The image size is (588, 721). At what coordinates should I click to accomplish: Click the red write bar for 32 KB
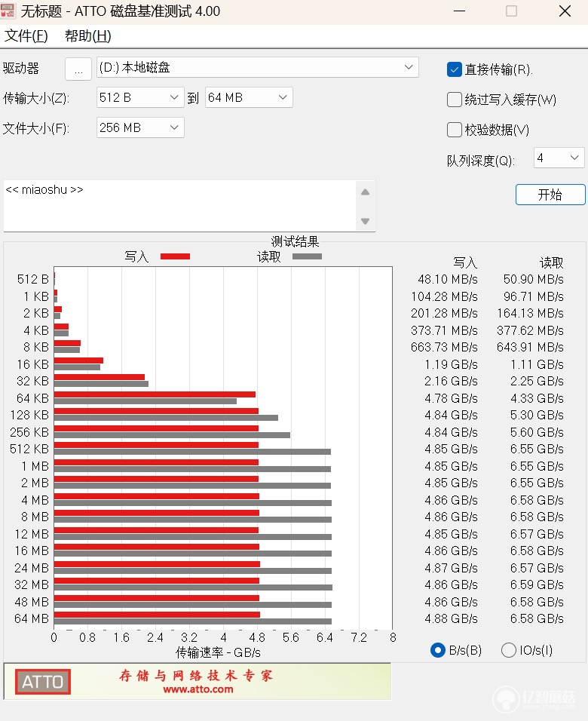click(100, 377)
